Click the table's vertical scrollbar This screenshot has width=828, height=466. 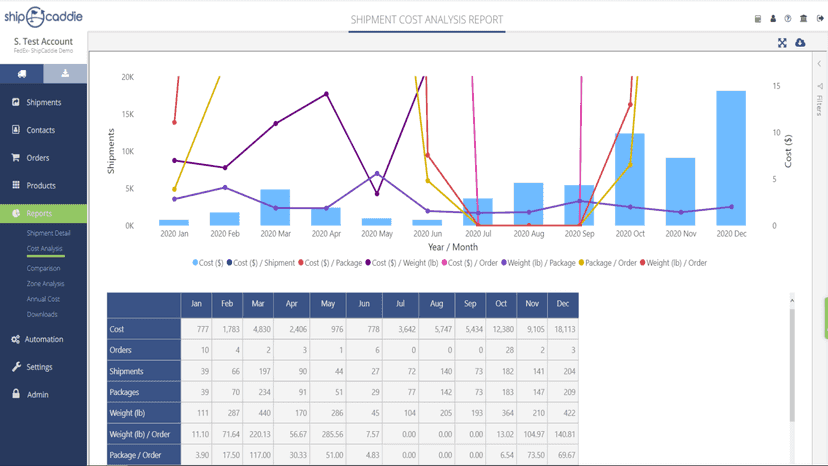(x=792, y=365)
